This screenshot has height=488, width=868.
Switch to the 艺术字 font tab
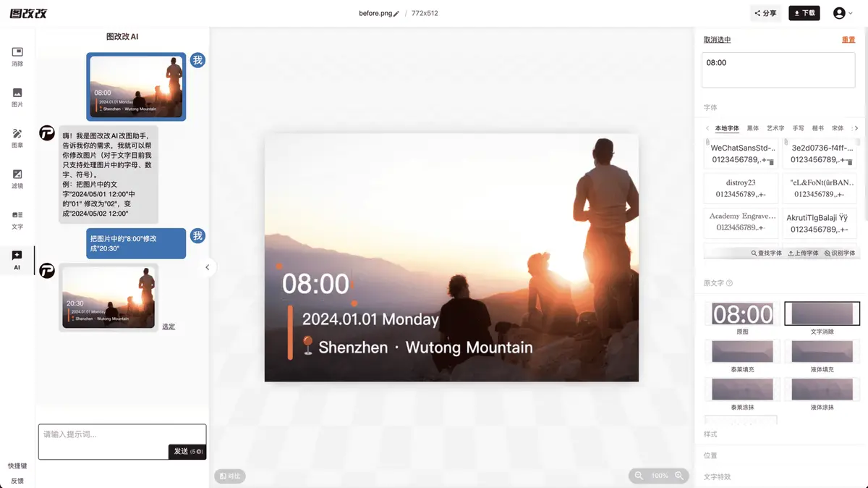pos(775,128)
